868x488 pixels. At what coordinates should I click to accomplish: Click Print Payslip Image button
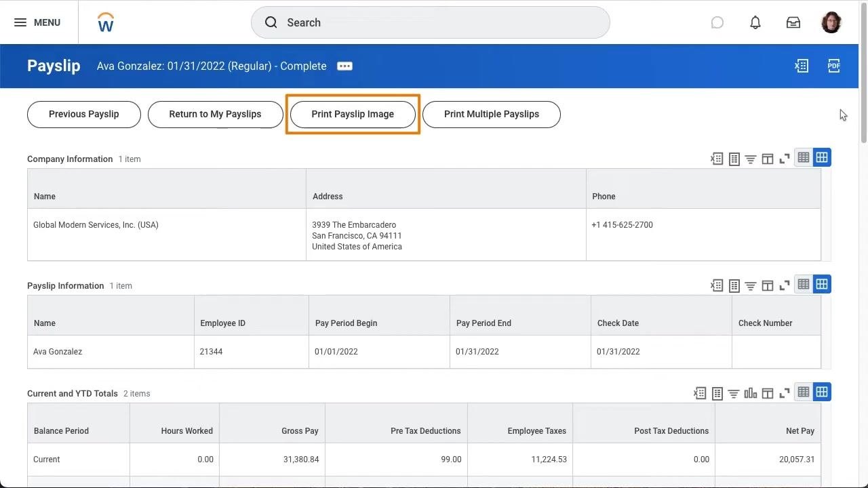click(x=353, y=114)
